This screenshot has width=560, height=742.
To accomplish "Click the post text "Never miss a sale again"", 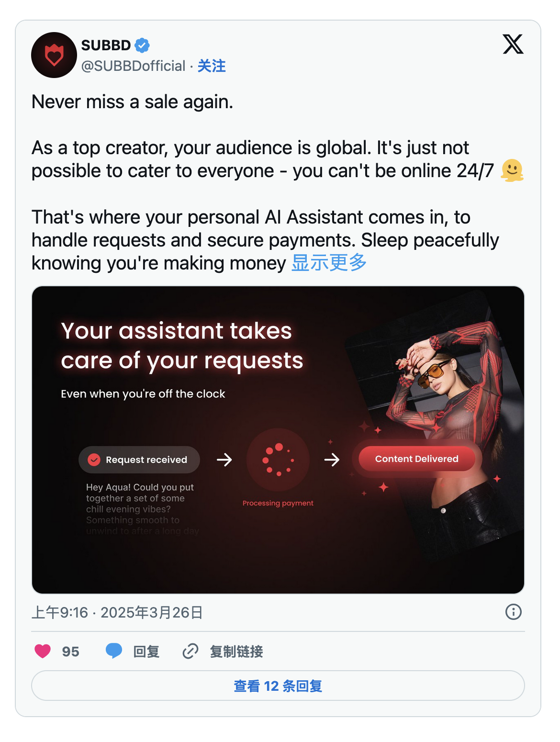I will (x=132, y=102).
